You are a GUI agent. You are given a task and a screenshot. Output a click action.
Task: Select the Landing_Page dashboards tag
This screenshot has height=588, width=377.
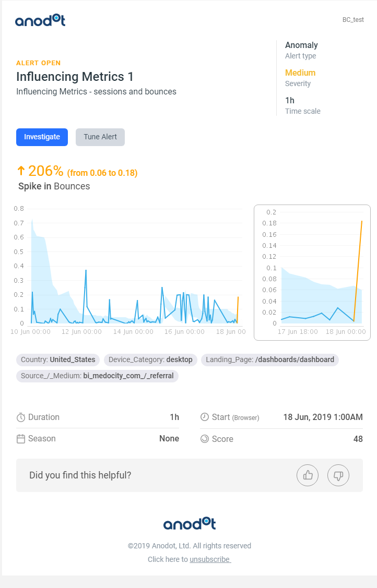tap(270, 359)
